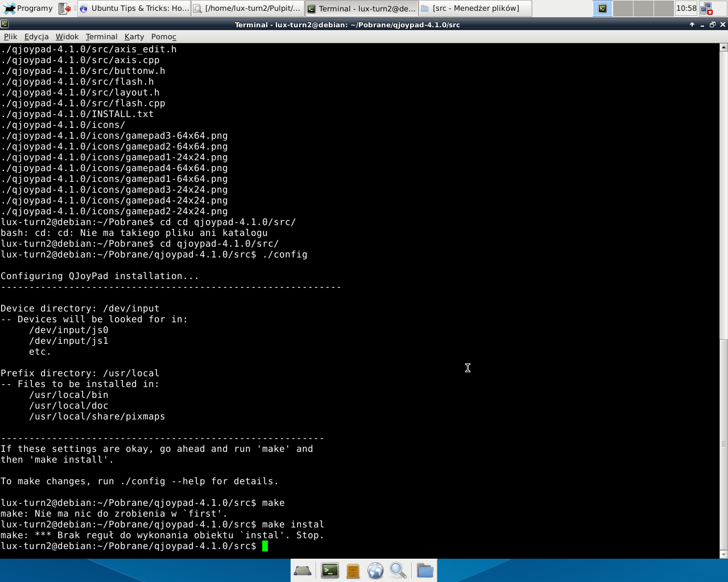This screenshot has height=582, width=728.
Task: Click the show desktop icon in dock
Action: 303,571
